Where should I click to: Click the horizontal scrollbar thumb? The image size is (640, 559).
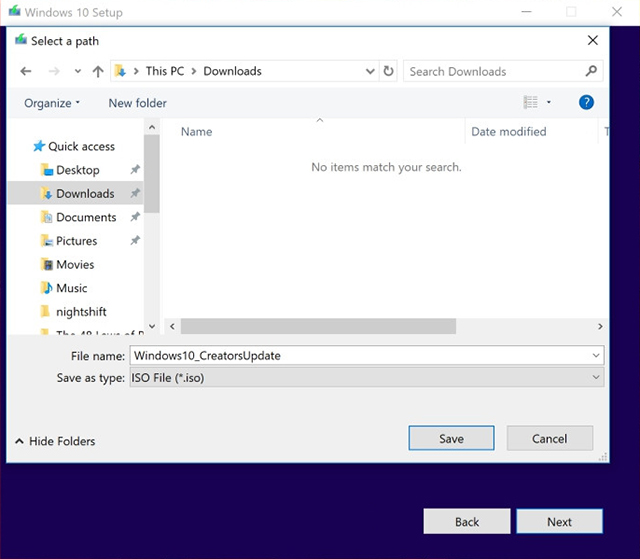click(x=318, y=326)
